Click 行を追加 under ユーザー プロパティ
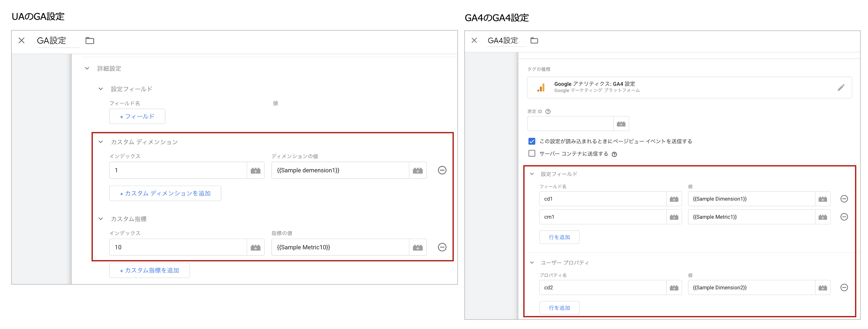Viewport: 868px width, 329px height. 559,308
